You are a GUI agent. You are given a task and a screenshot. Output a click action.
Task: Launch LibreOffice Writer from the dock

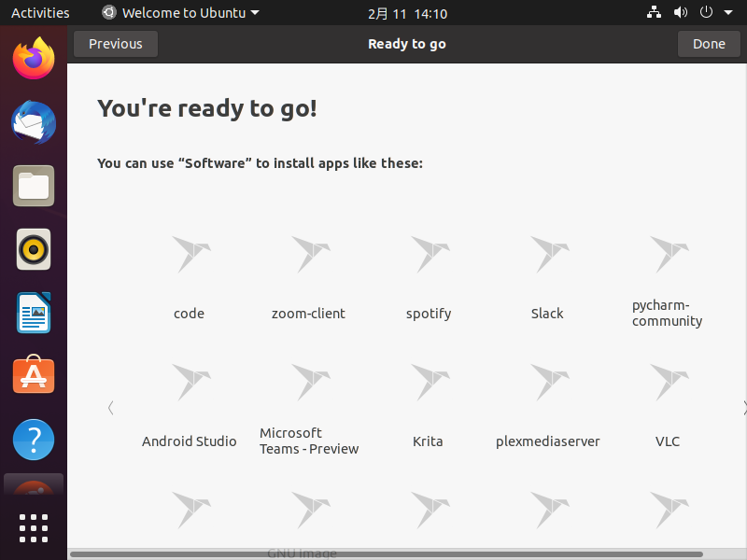34,313
